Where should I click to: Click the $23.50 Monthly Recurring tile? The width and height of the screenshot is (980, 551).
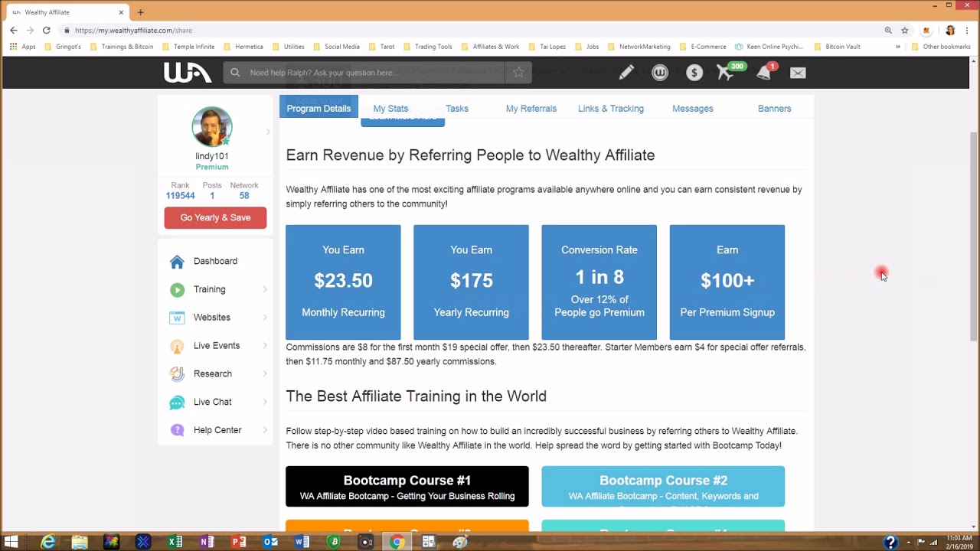point(343,282)
